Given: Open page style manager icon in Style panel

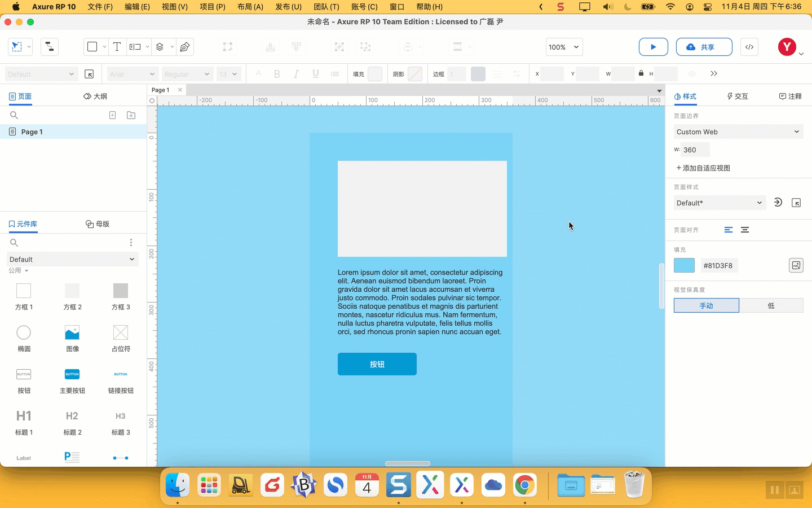Looking at the screenshot, I should [x=796, y=203].
